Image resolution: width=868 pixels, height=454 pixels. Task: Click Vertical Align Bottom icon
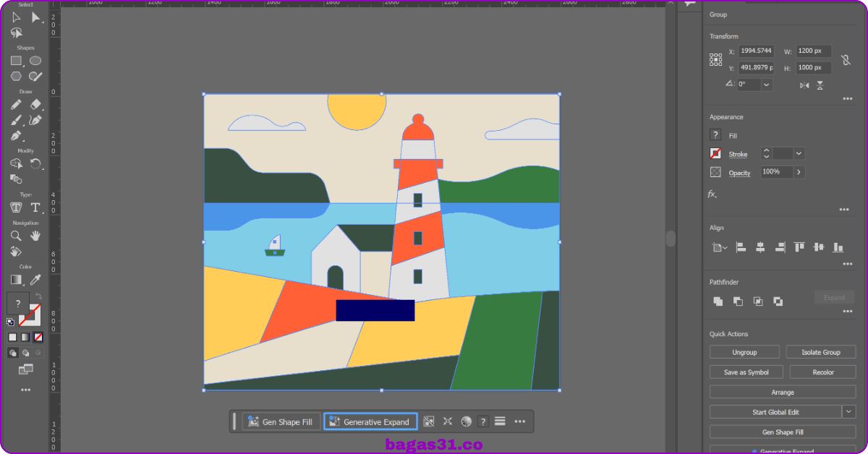click(x=838, y=247)
